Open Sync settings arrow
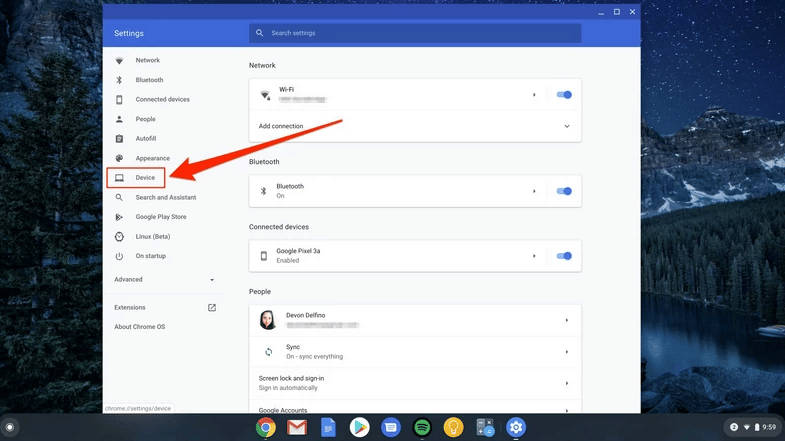 click(567, 352)
